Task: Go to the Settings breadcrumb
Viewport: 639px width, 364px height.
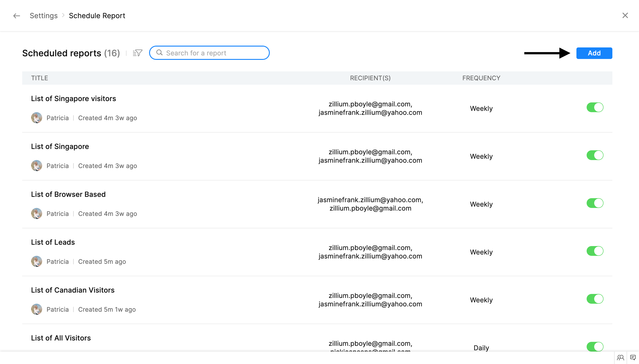Action: [x=43, y=16]
